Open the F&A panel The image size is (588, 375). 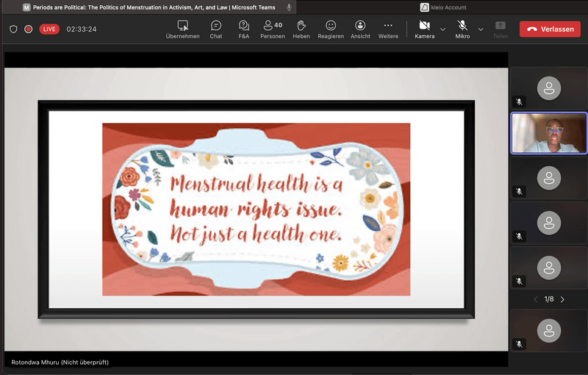pyautogui.click(x=243, y=29)
